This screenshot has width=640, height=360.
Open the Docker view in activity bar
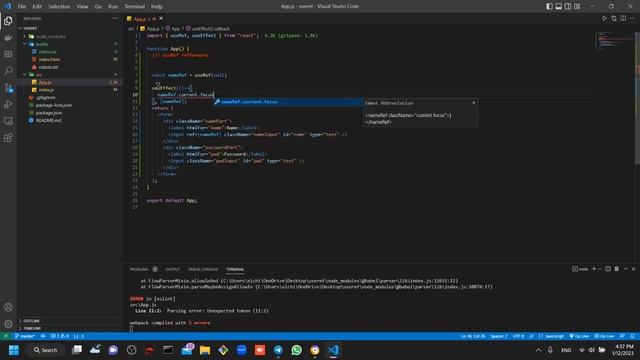8,38
